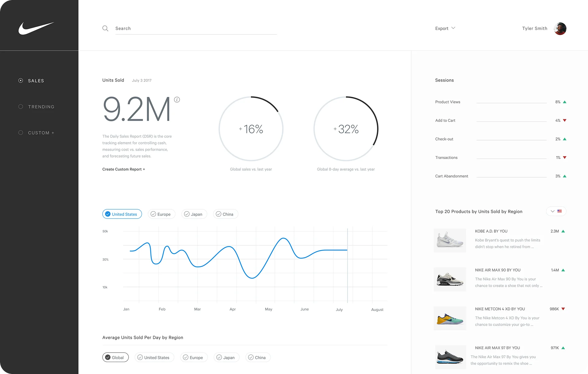The width and height of the screenshot is (588, 374).
Task: Click the Kobe A.D. white shoe thumbnail
Action: coord(450,240)
